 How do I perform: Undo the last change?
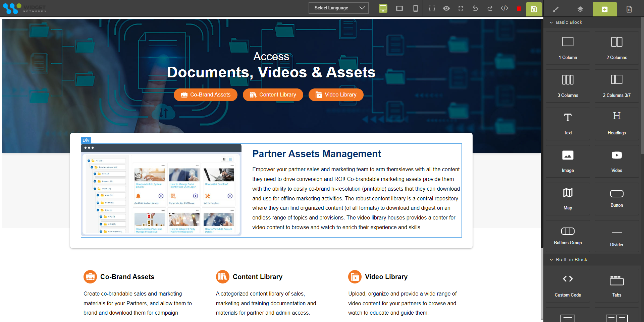pyautogui.click(x=475, y=8)
